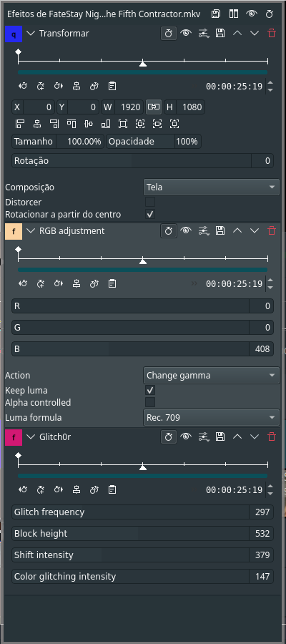Collapse the Transformar effect section
286x644 pixels.
click(31, 33)
